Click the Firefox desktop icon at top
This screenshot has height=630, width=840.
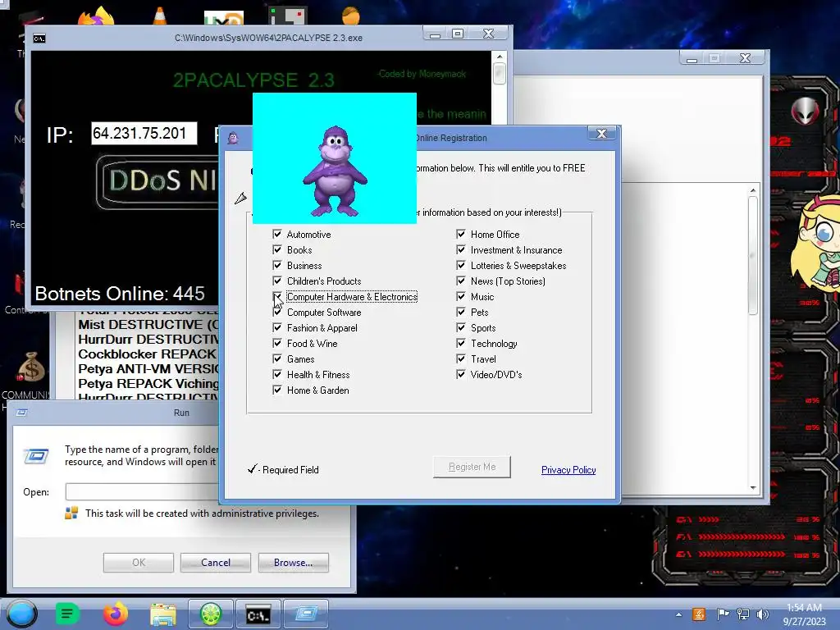[97, 16]
